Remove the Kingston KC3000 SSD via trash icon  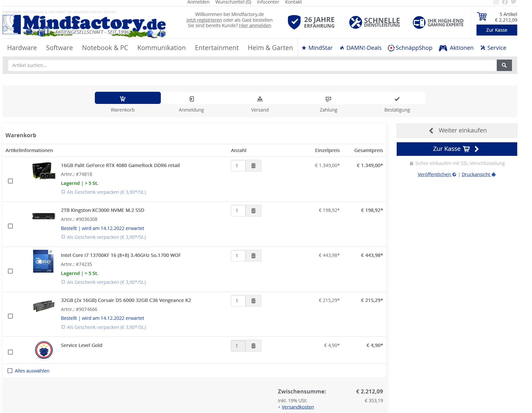(x=253, y=210)
